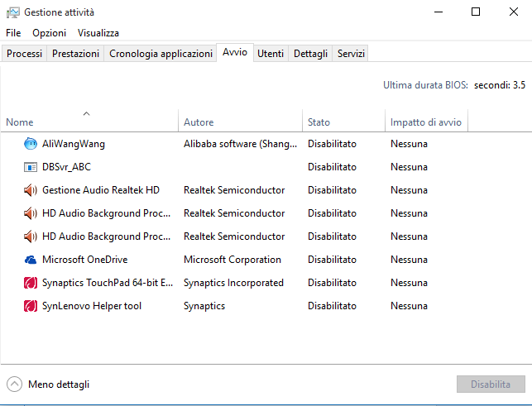
Task: Select Gestione Audio Realtek HD entry
Action: coord(101,190)
